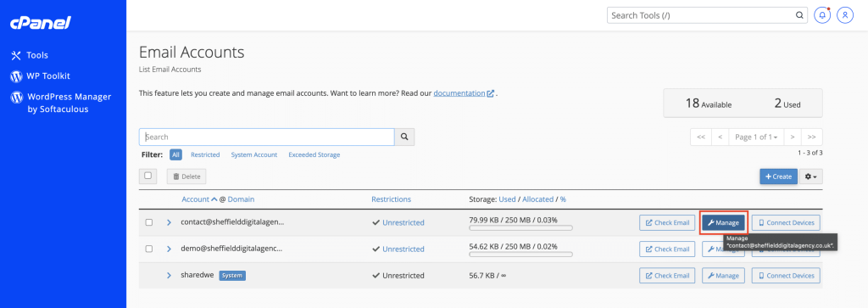Open WordPress Manager by Softaculous
The height and width of the screenshot is (308, 868).
[x=61, y=103]
